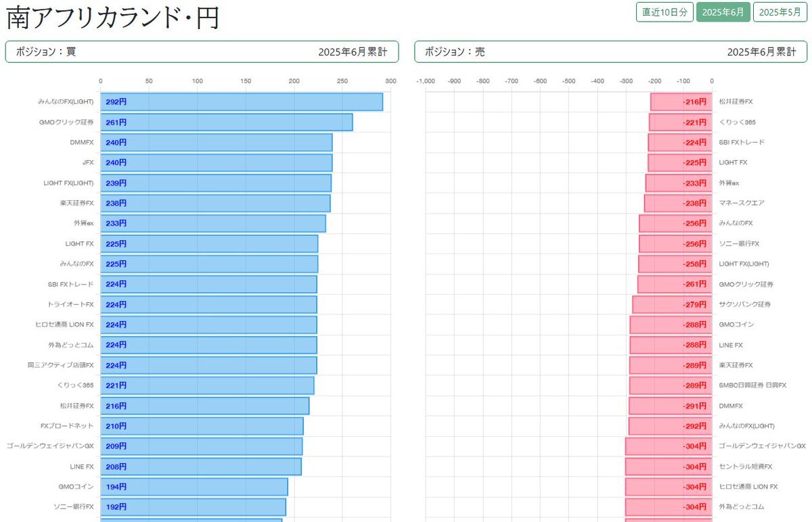Click the マネースクエア broker label

coord(742,203)
